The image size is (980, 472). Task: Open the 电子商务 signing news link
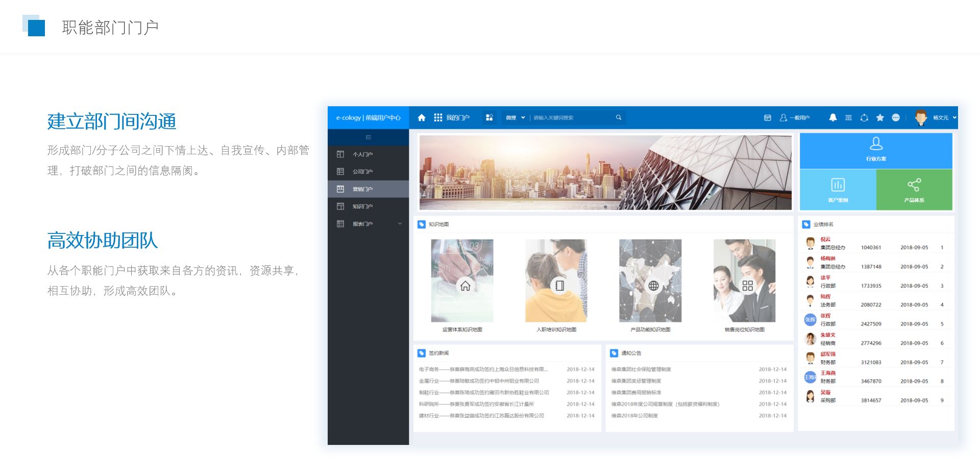pyautogui.click(x=483, y=369)
